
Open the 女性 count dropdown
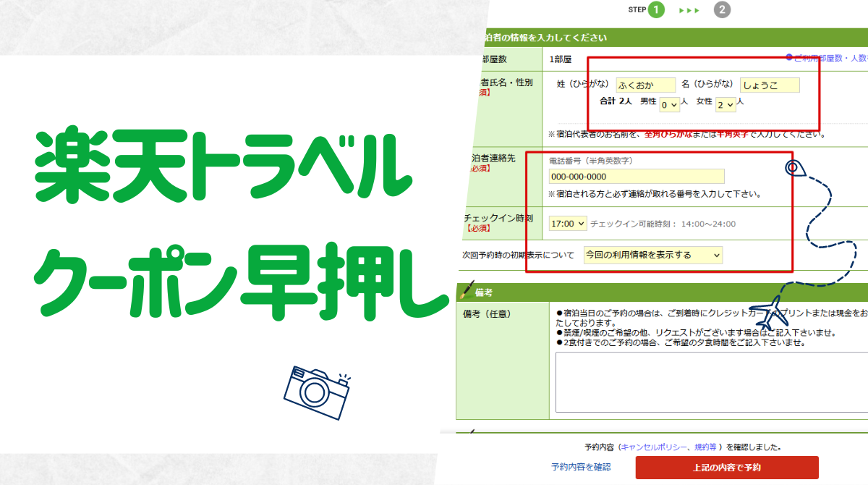[726, 105]
